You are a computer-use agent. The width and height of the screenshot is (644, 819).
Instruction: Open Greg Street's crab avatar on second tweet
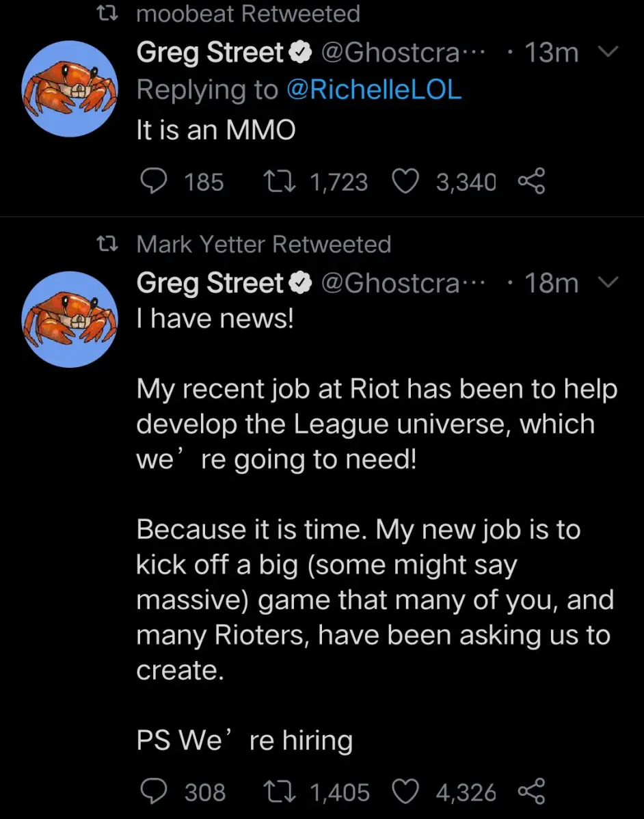coord(70,319)
